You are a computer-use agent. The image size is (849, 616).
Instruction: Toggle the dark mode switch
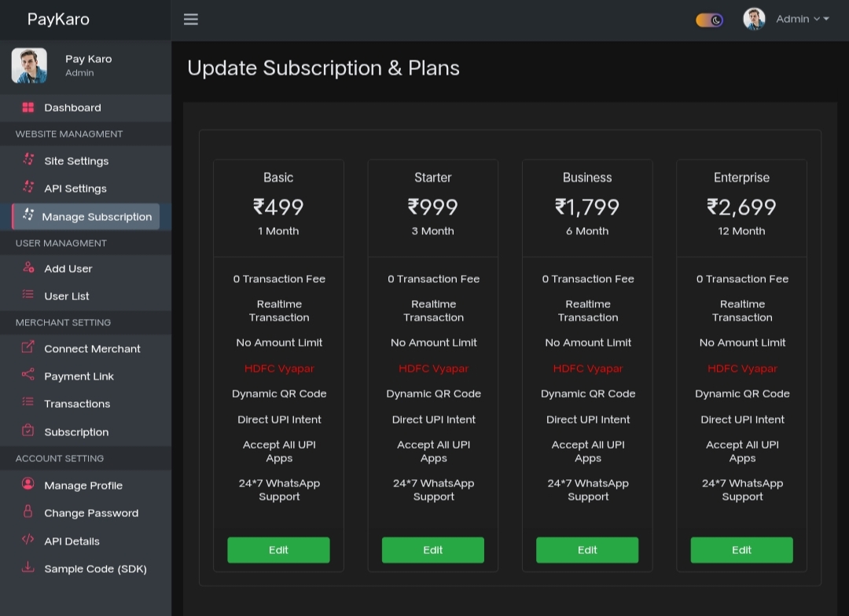pos(709,20)
